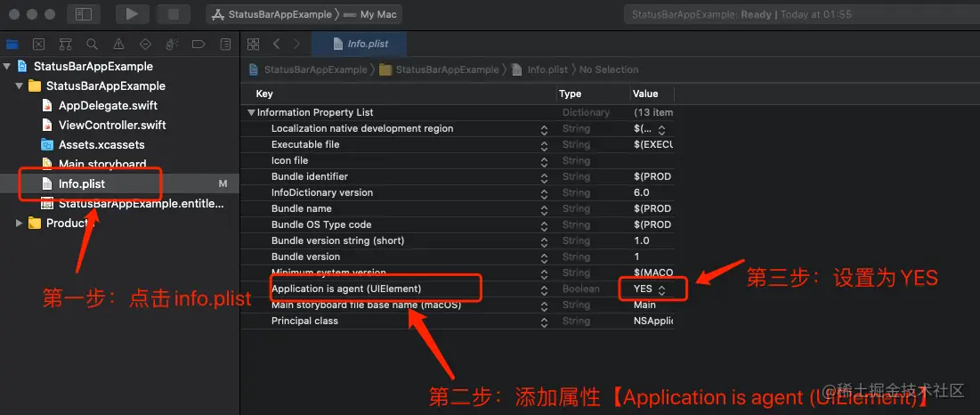Open the Breakpoint navigator icon
The image size is (980, 415).
coord(198,45)
